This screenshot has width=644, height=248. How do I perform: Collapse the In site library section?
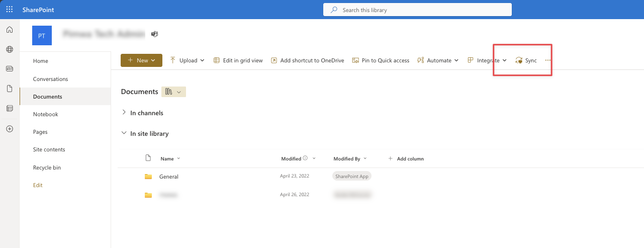124,133
